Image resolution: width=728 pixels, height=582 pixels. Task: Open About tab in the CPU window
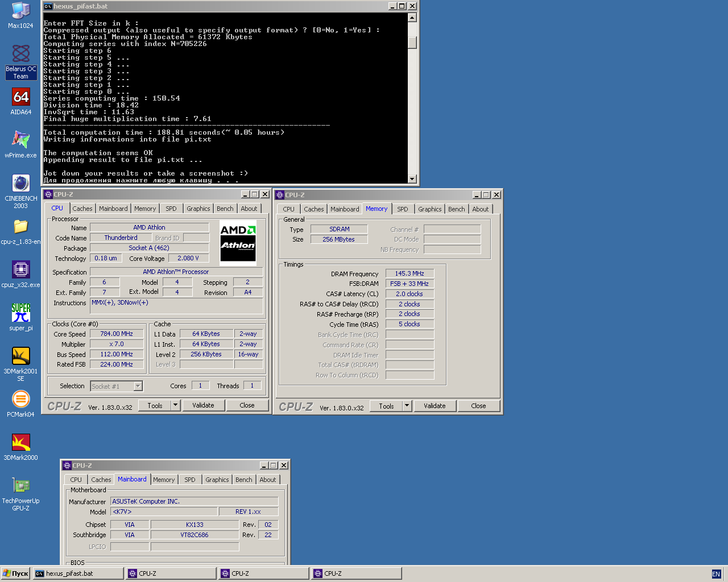click(249, 209)
